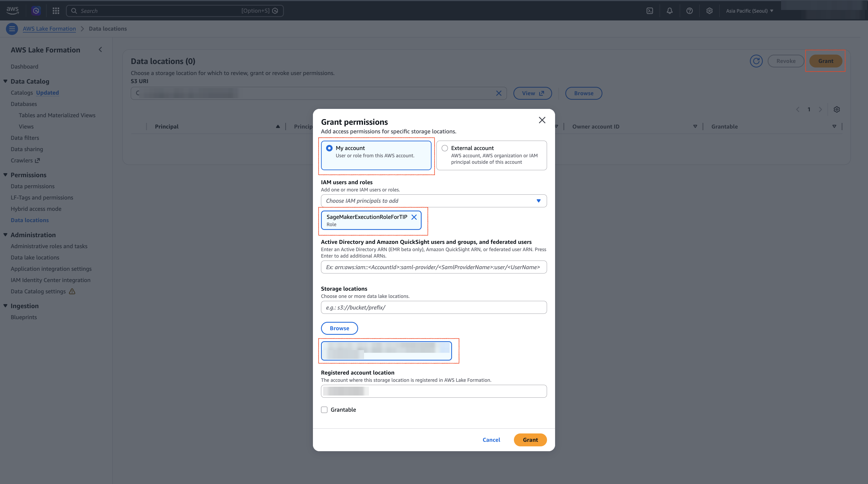Open Application integration settings

tap(51, 269)
